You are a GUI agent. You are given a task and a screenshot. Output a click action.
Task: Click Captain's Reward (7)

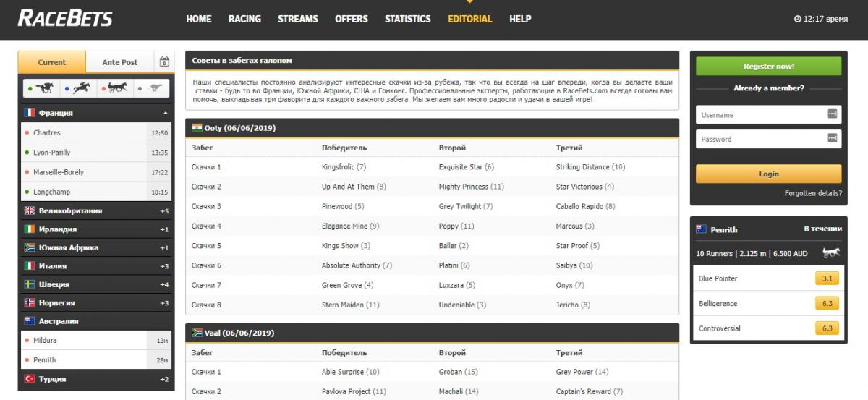coord(590,391)
